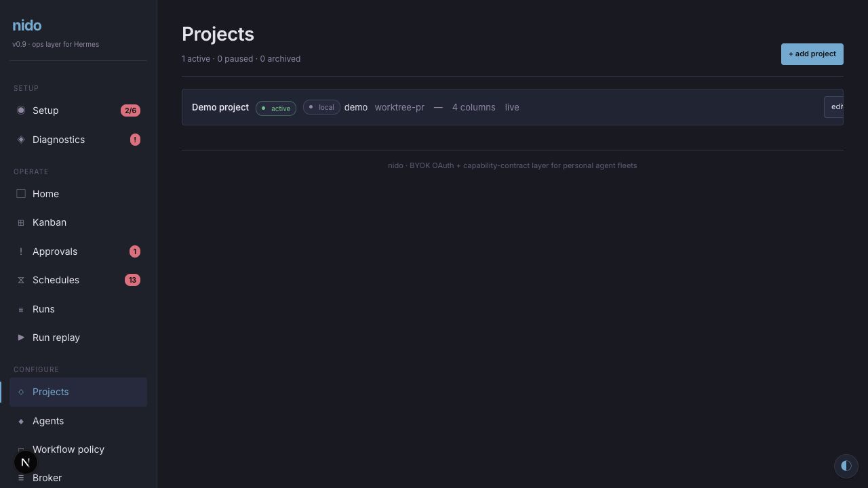868x488 pixels.
Task: Click the Diagnostics alert badge
Action: [135, 140]
